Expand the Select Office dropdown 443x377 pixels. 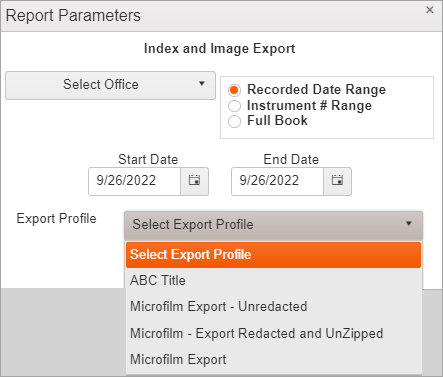point(110,85)
